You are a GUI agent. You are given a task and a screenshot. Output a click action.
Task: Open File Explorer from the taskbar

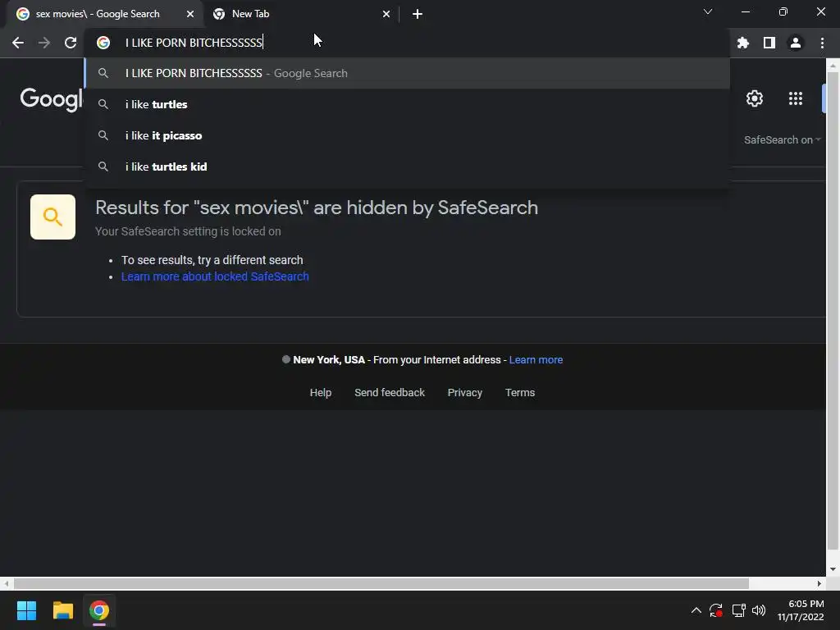pos(62,610)
